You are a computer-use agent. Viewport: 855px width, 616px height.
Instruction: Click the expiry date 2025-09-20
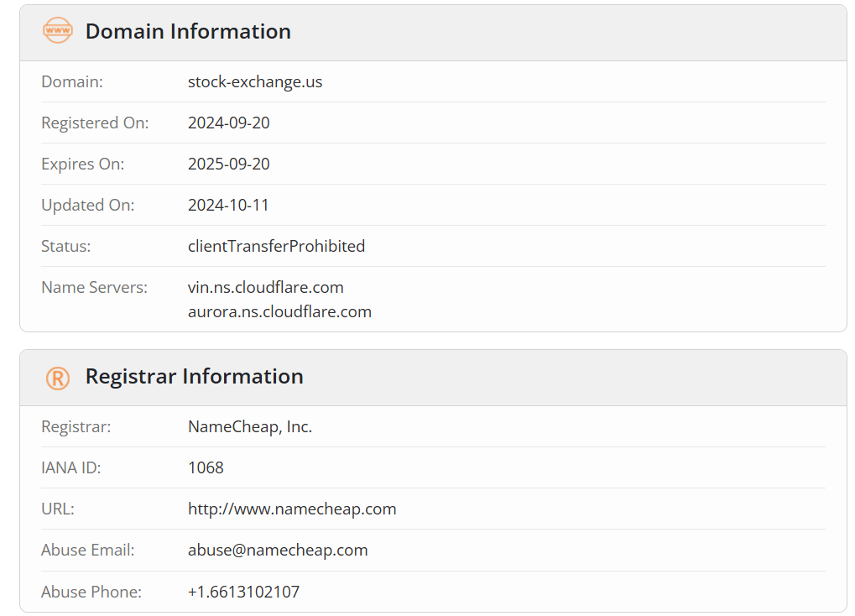coord(229,164)
